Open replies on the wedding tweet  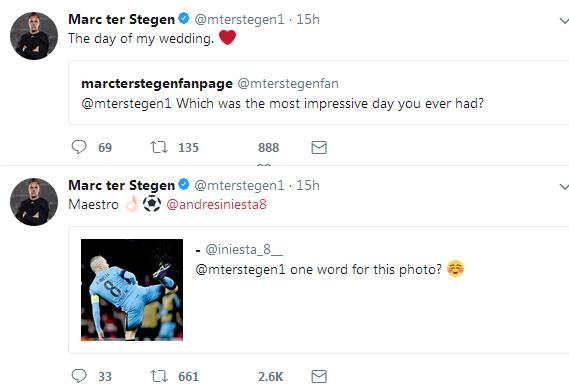tap(79, 147)
